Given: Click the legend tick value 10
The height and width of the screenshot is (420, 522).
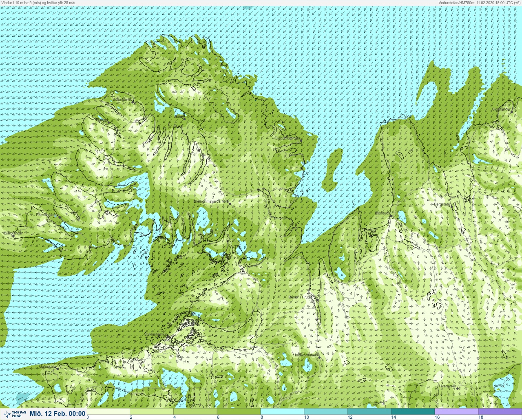Looking at the screenshot, I should click(306, 417).
